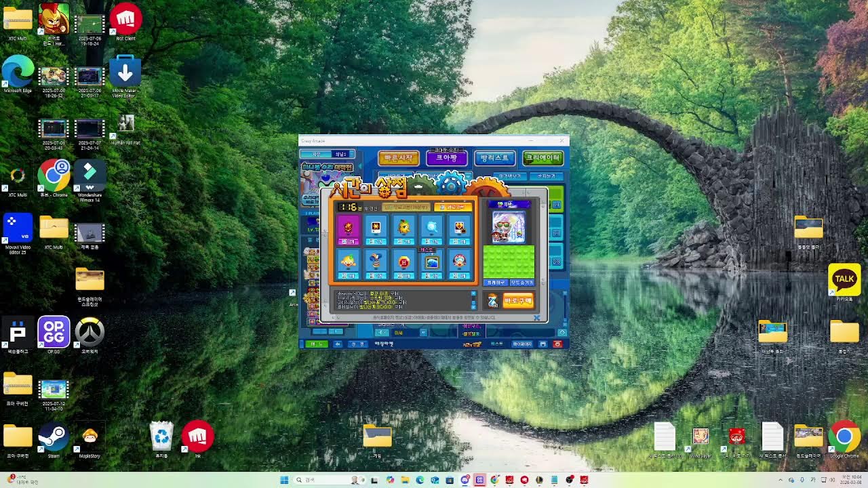The width and height of the screenshot is (868, 488).
Task: Select the red H badge shop item
Action: click(x=404, y=264)
